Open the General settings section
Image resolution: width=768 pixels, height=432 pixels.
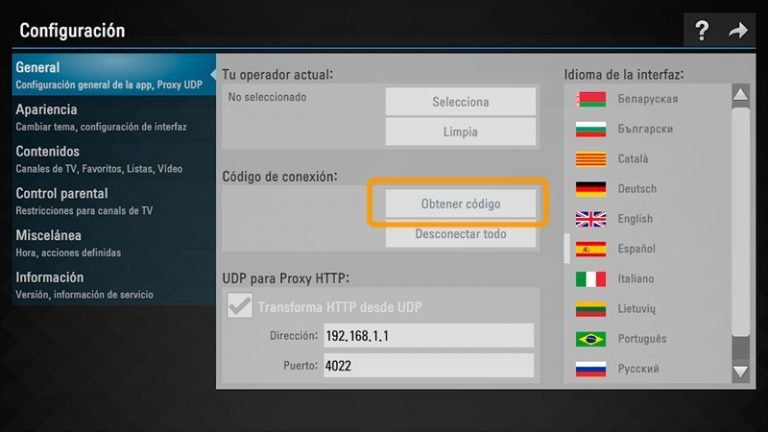point(114,74)
